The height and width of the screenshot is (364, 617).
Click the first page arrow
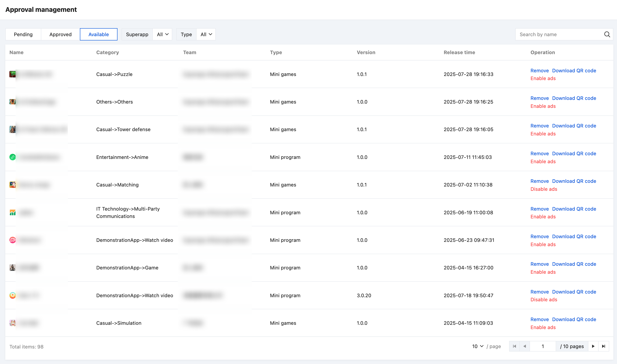click(x=514, y=346)
